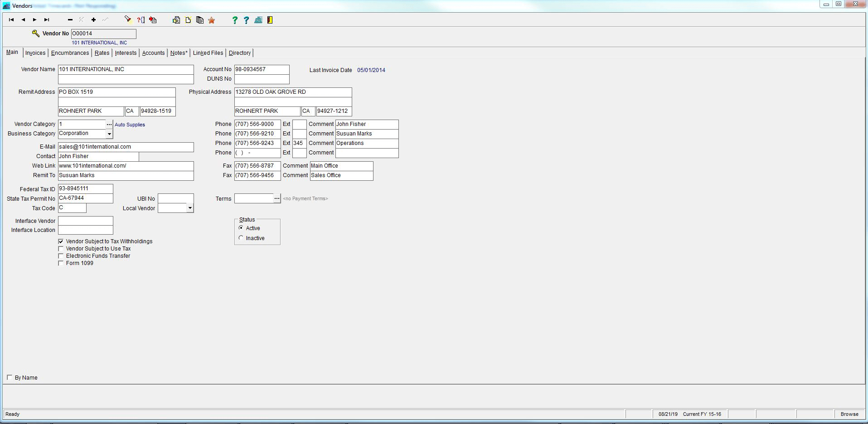This screenshot has height=424, width=868.
Task: Click the key lookup icon beside Vendor No
Action: 36,33
